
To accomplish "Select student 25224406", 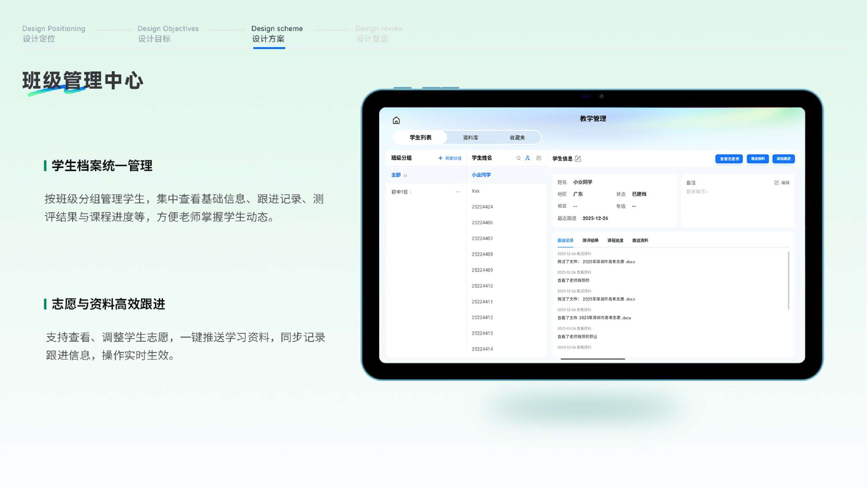I will (x=506, y=223).
